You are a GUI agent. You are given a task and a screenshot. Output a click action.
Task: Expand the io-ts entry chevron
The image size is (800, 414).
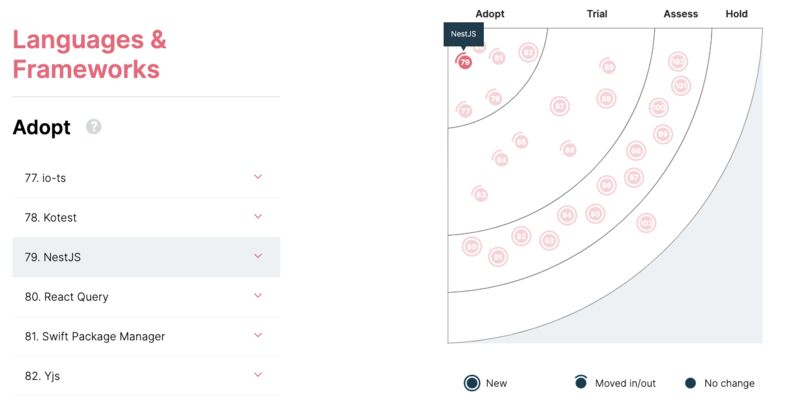(x=258, y=177)
